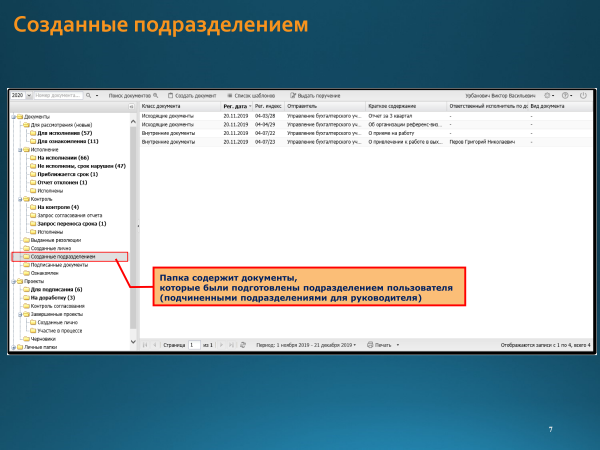Click the power logout icon
Screen dimensions: 600x450
point(583,95)
